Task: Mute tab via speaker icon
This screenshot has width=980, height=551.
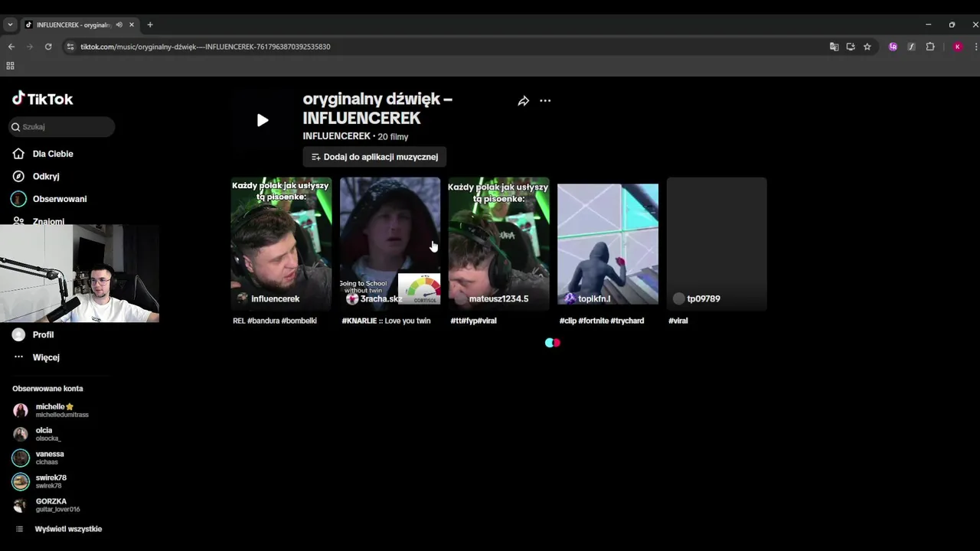Action: [x=119, y=24]
